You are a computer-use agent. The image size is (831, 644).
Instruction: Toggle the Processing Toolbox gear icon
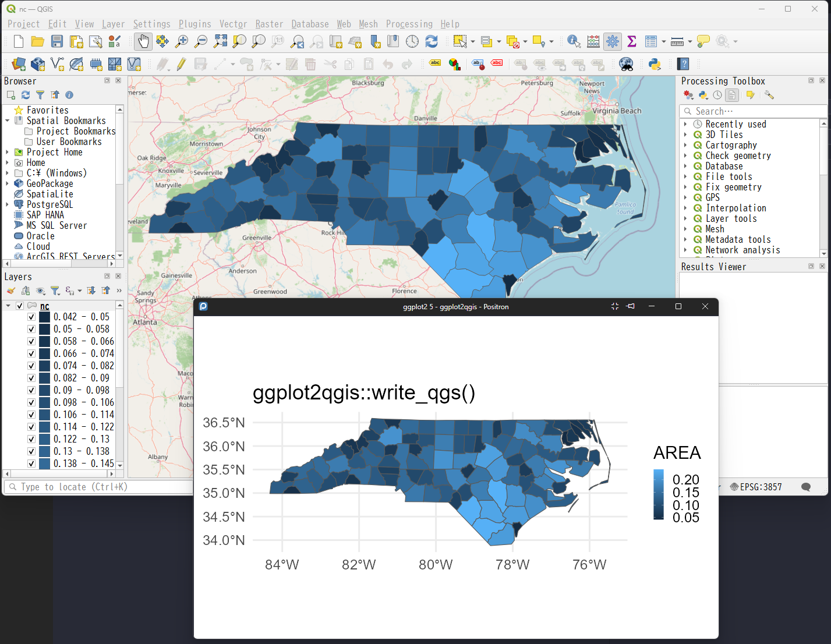[613, 41]
